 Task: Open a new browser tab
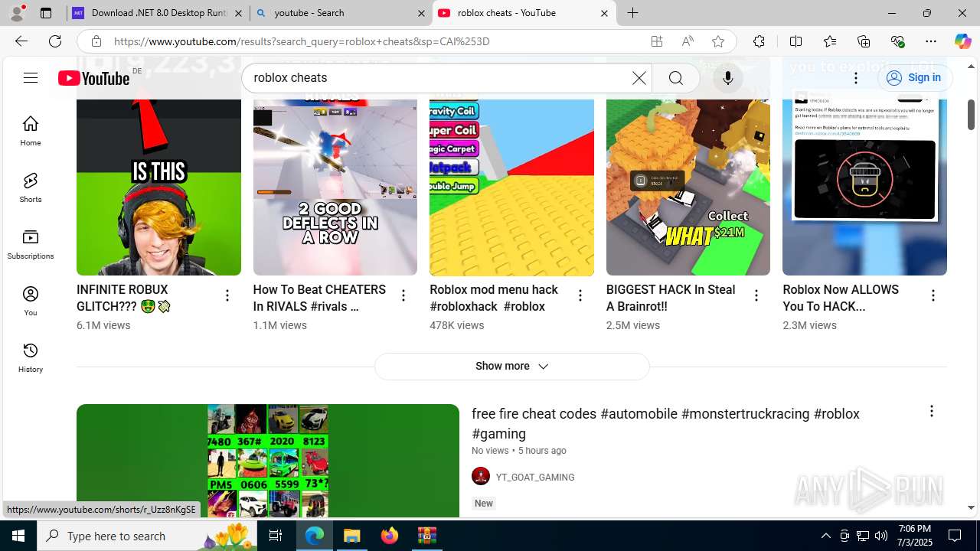pyautogui.click(x=632, y=13)
